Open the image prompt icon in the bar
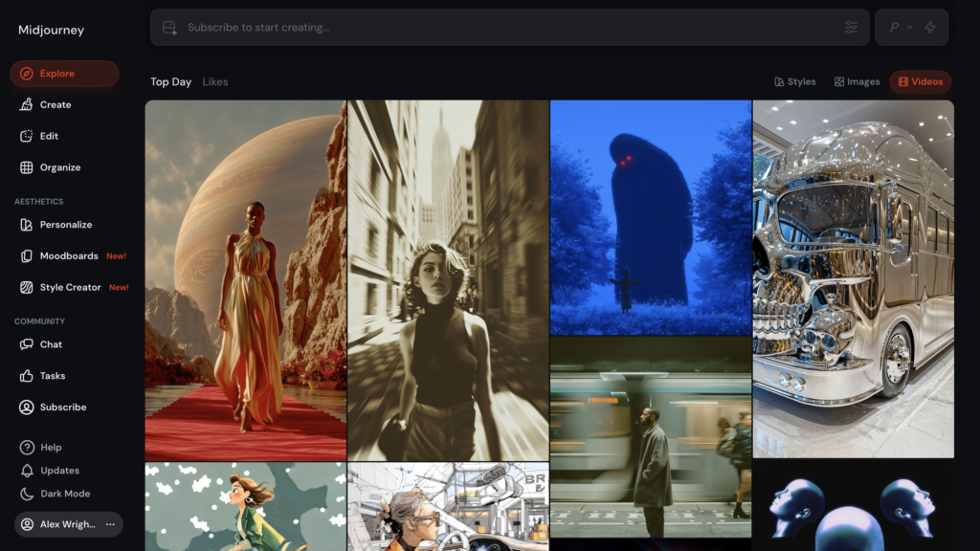Screen dimensions: 980x551 170,28
